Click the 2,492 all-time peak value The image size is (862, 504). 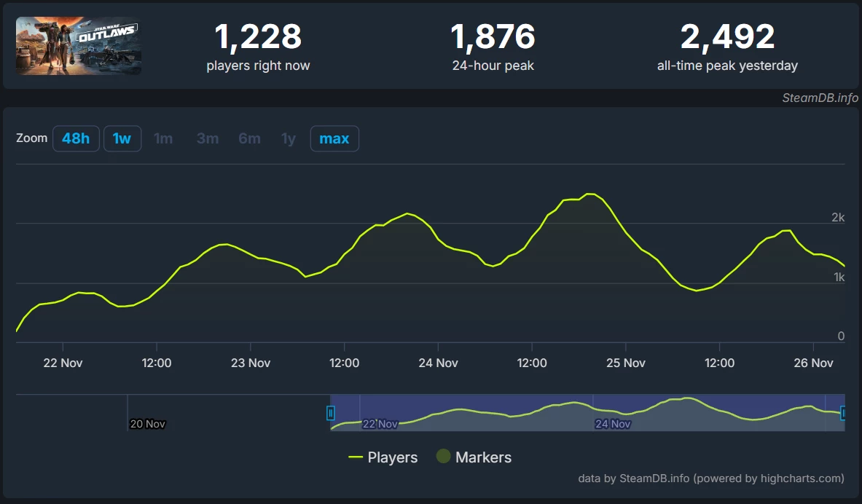click(x=727, y=37)
